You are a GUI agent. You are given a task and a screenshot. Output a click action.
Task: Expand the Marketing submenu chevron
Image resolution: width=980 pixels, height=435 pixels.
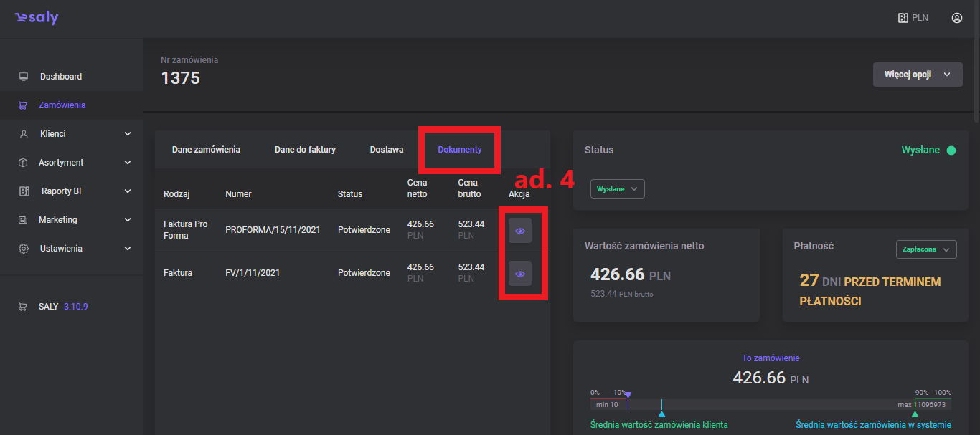128,220
